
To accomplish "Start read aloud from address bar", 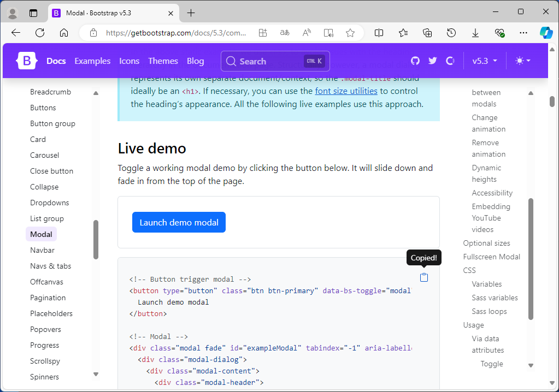I will click(x=307, y=33).
